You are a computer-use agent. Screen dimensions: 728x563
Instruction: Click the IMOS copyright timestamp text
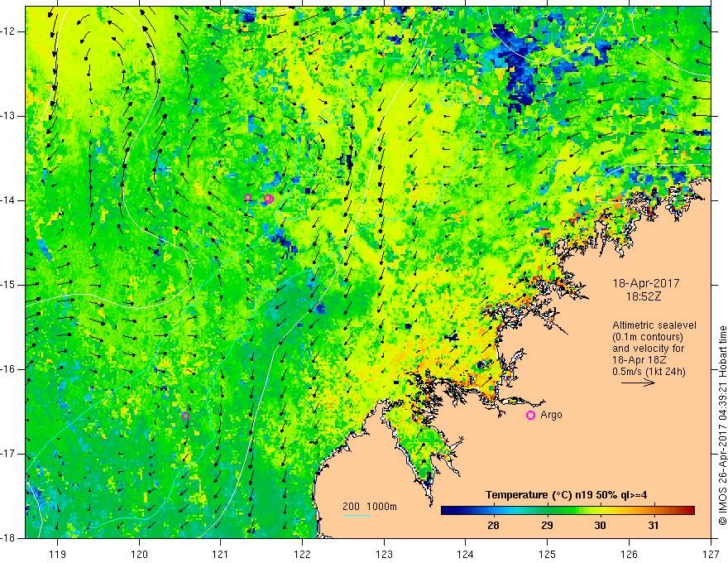tap(722, 426)
